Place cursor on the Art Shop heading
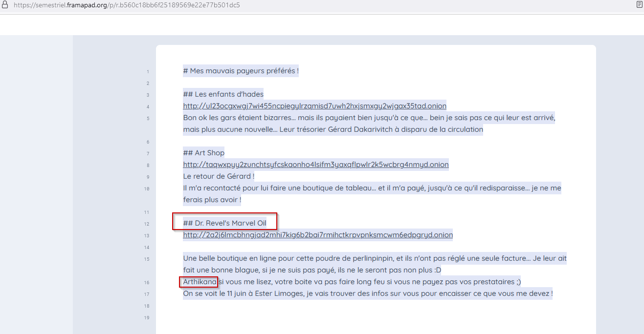 click(x=204, y=153)
